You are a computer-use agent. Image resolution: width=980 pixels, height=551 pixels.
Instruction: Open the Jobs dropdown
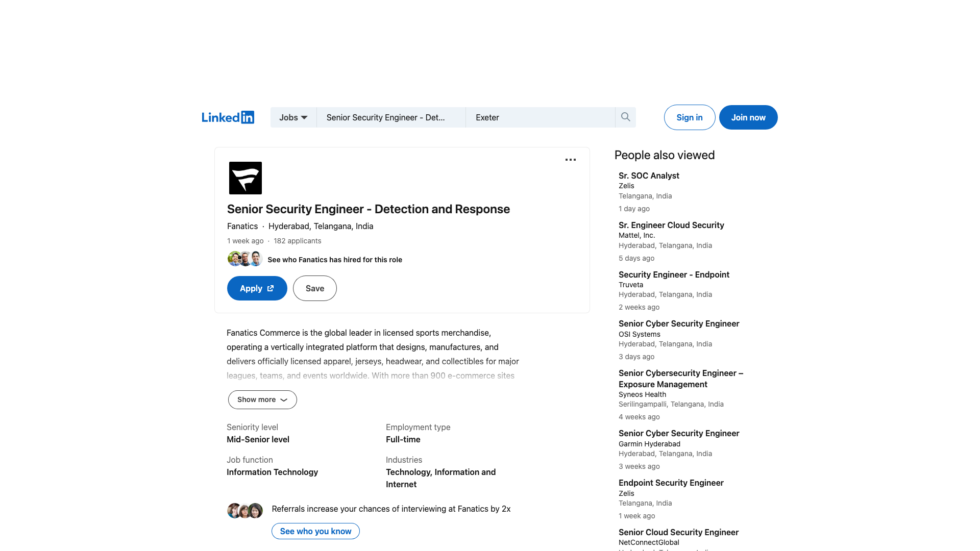point(293,117)
